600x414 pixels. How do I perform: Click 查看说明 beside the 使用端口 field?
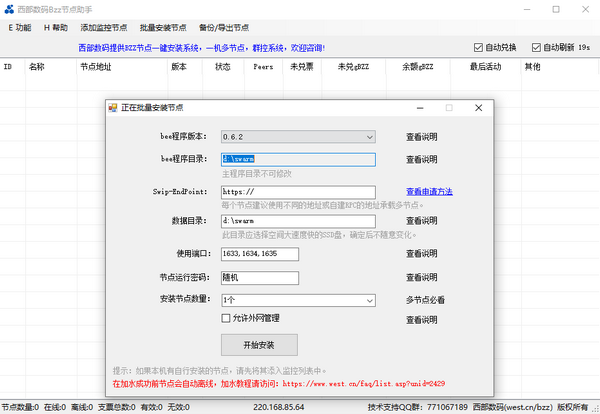(421, 255)
